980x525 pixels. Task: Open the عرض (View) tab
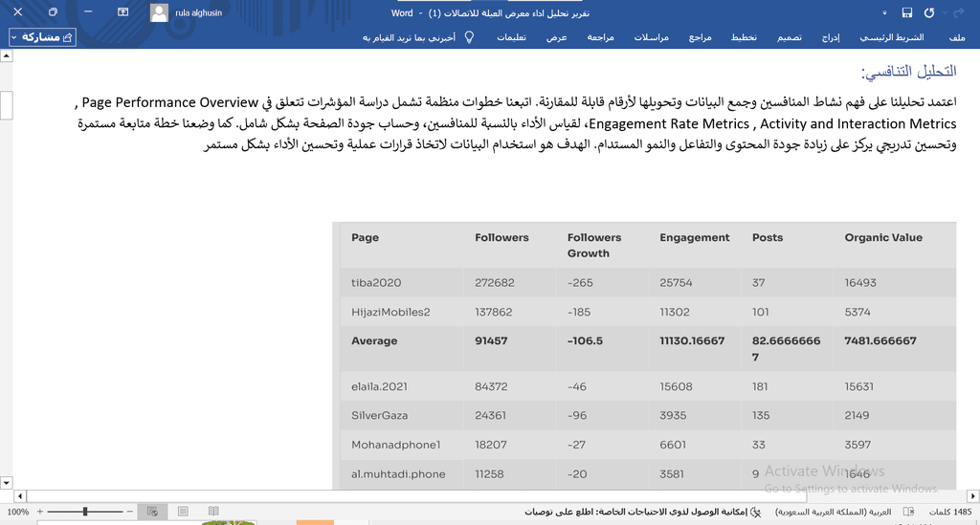556,37
